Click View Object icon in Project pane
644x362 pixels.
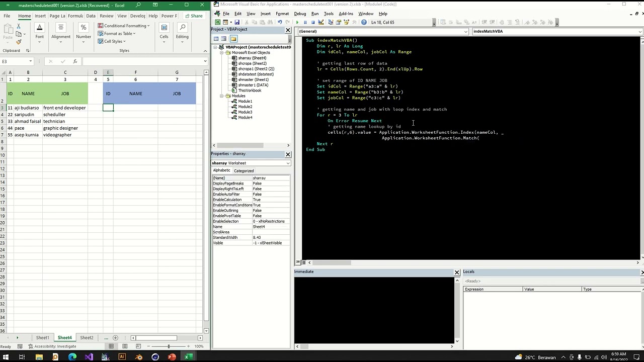coord(224,39)
